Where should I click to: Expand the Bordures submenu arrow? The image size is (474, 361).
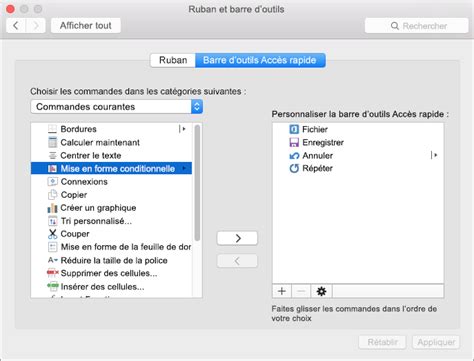pos(182,129)
